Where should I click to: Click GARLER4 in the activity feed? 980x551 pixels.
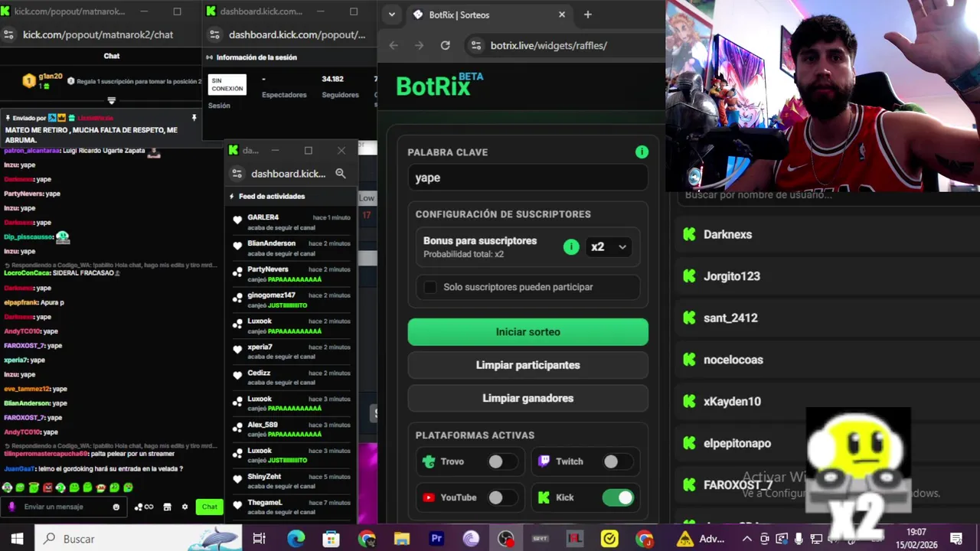(x=263, y=217)
